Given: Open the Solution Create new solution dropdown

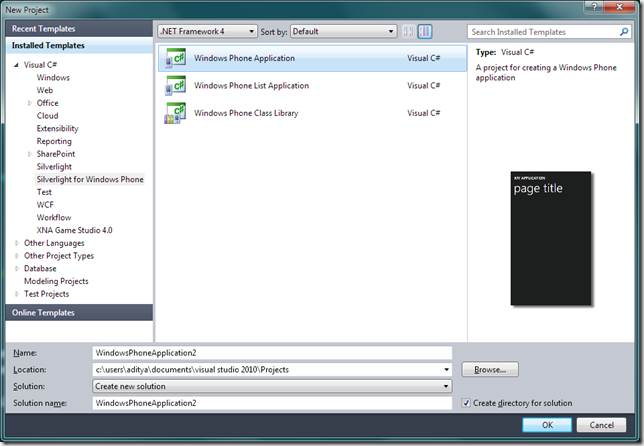Looking at the screenshot, I should click(x=272, y=386).
